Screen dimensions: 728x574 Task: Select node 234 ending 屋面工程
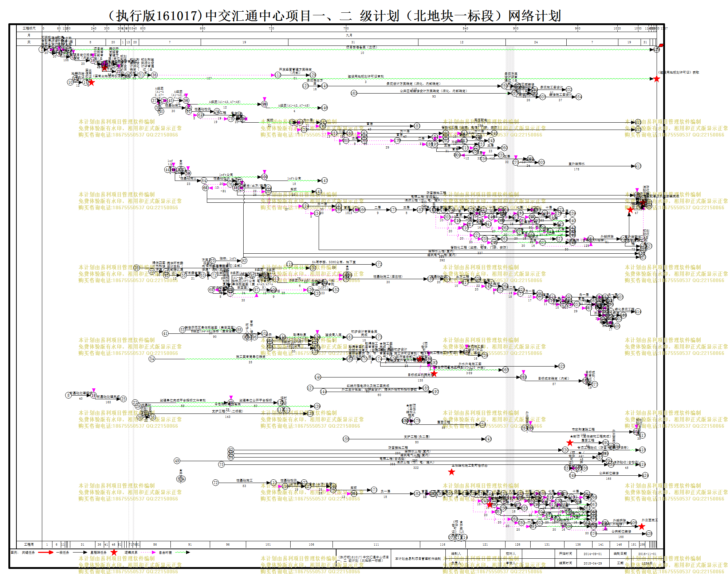tap(483, 424)
